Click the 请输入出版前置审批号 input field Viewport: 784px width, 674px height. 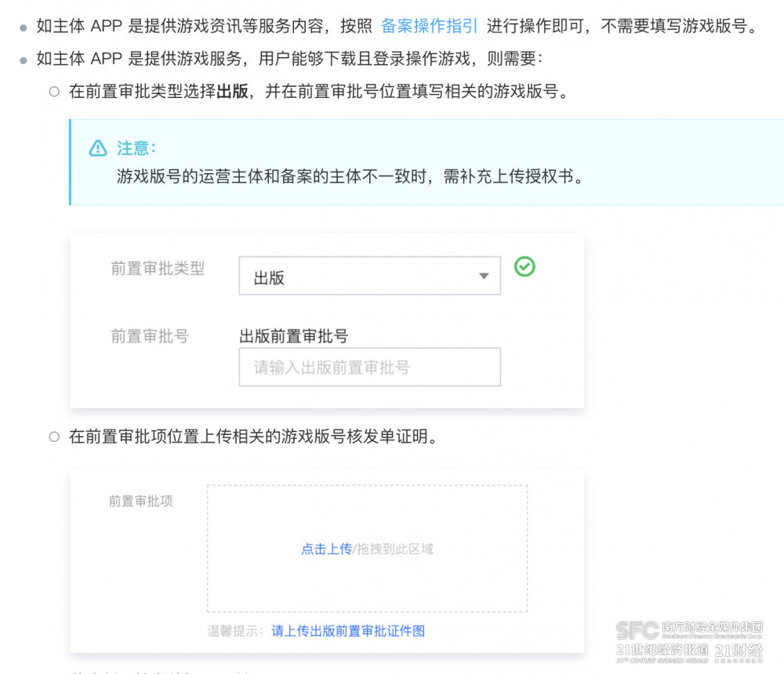point(369,366)
